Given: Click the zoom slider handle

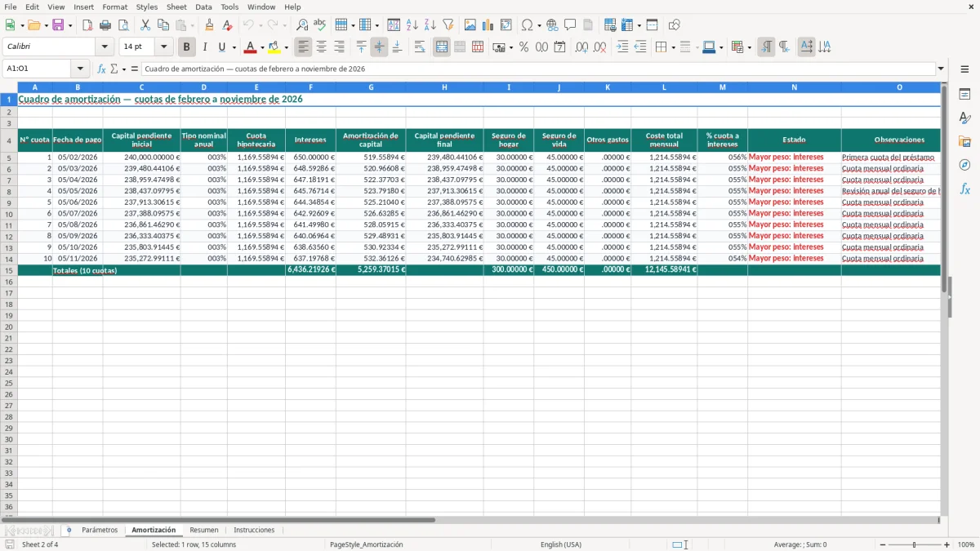Looking at the screenshot, I should click(914, 544).
